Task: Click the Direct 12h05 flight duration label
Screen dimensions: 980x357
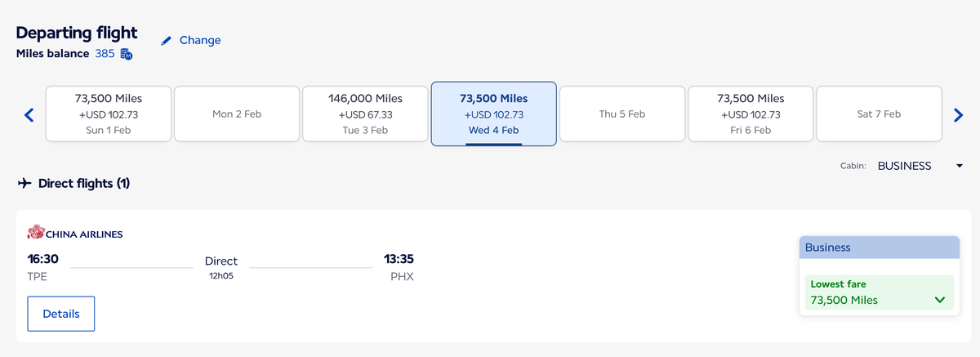Action: [x=221, y=267]
